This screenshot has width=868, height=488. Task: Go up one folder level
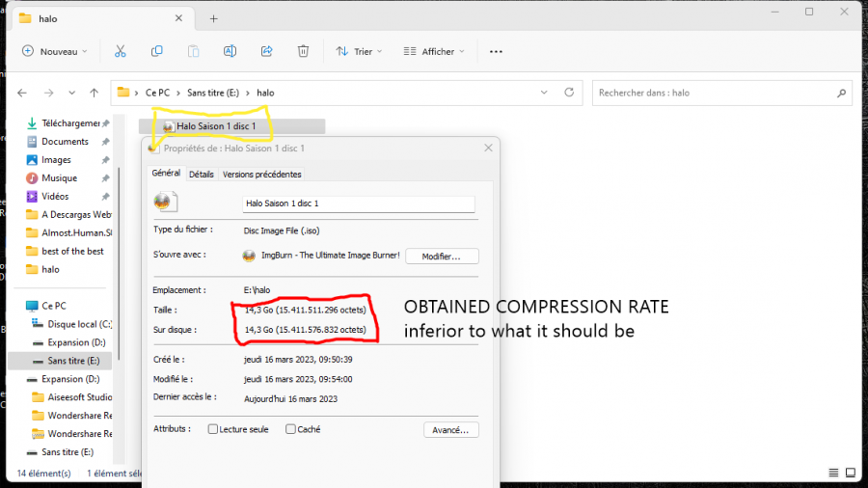pyautogui.click(x=94, y=93)
